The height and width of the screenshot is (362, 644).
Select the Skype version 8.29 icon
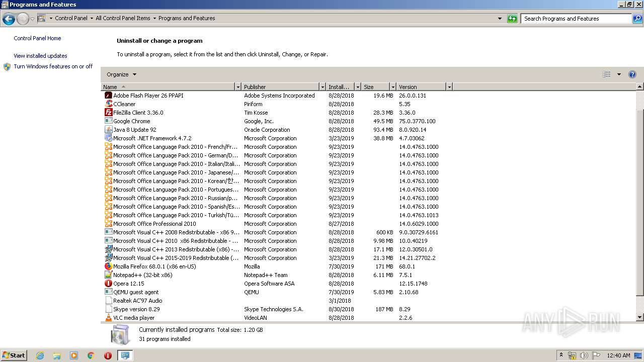[108, 309]
